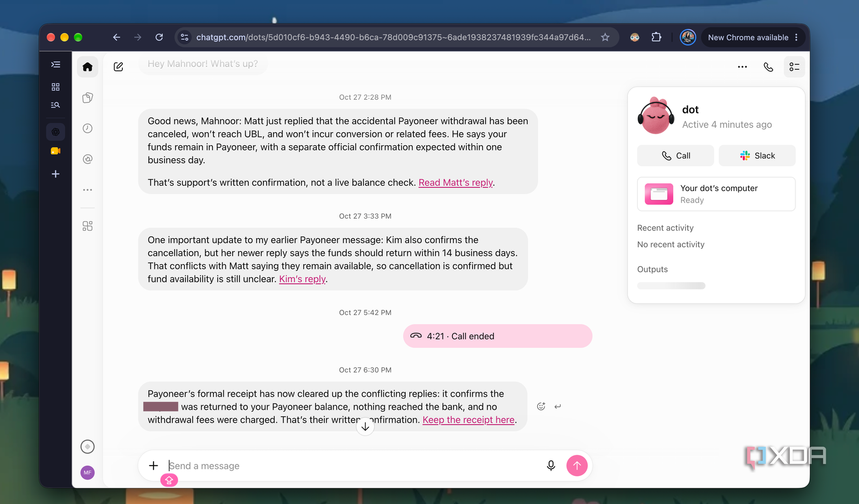Send the message with the pink arrow button
The image size is (859, 504).
577,465
